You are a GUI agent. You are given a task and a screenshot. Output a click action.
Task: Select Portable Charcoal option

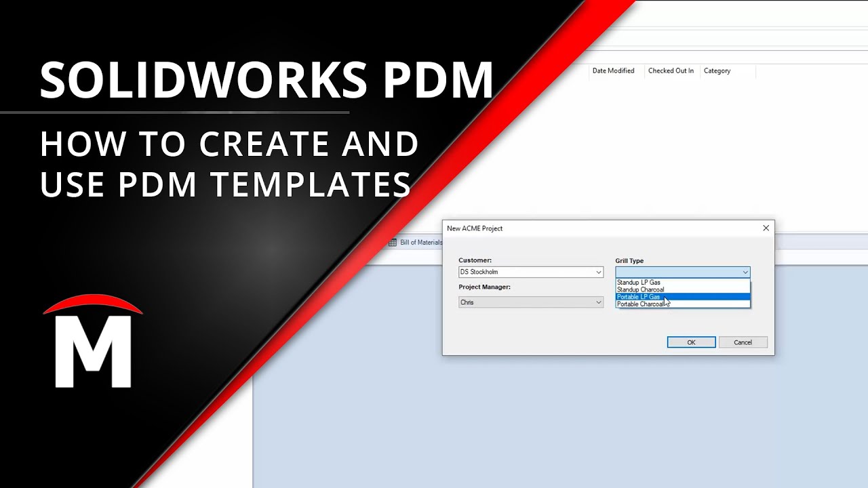coord(683,304)
